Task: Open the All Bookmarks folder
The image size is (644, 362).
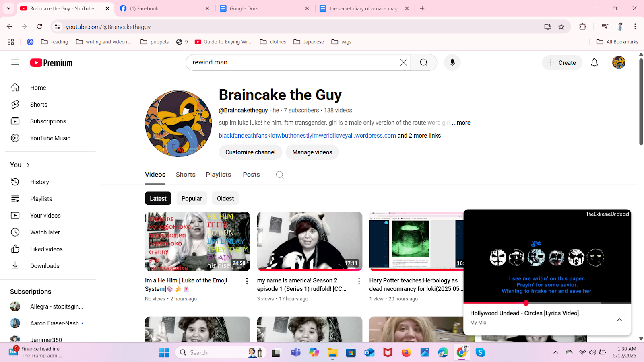Action: tap(617, 42)
